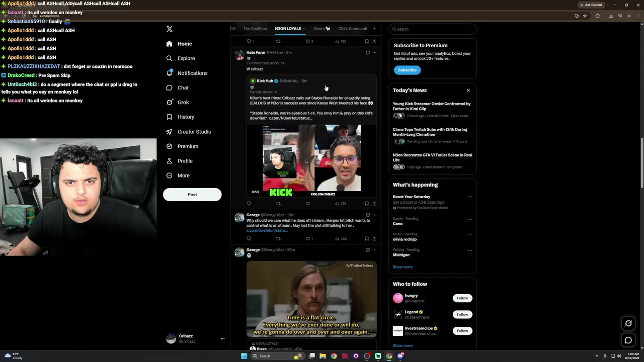Bookmark the Hate Farm post

point(367,204)
